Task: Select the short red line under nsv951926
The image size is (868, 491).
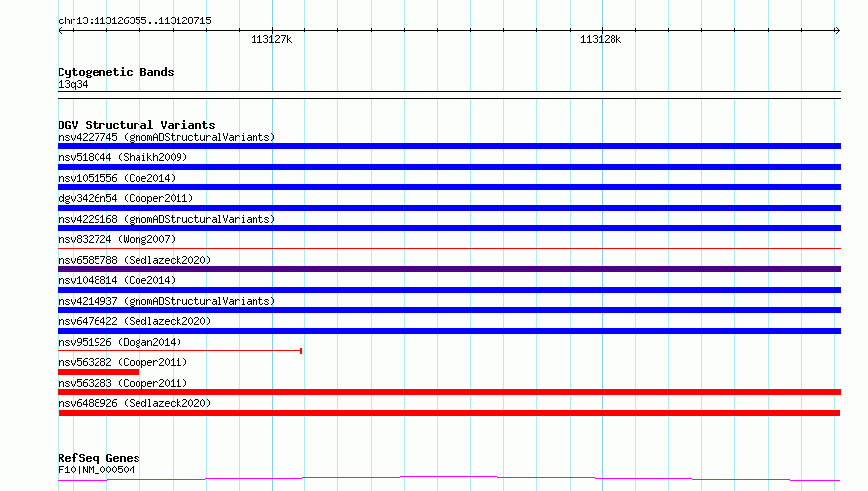Action: coord(179,351)
